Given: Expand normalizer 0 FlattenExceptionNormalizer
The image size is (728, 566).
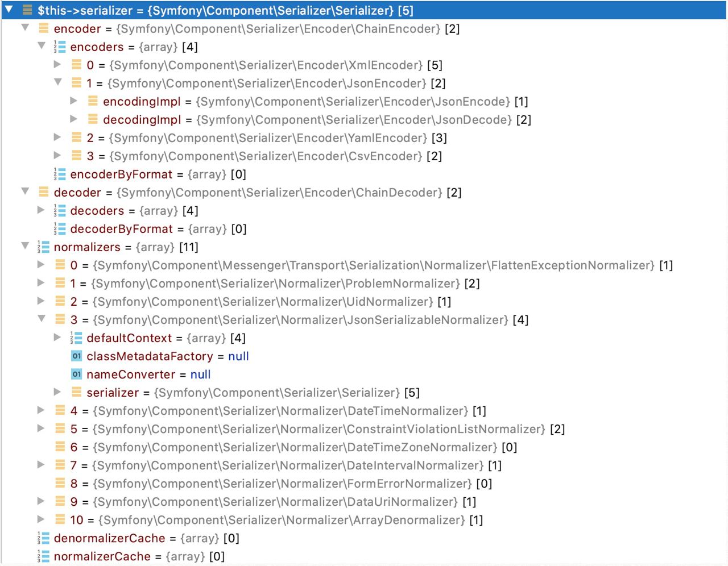Looking at the screenshot, I should [x=41, y=264].
